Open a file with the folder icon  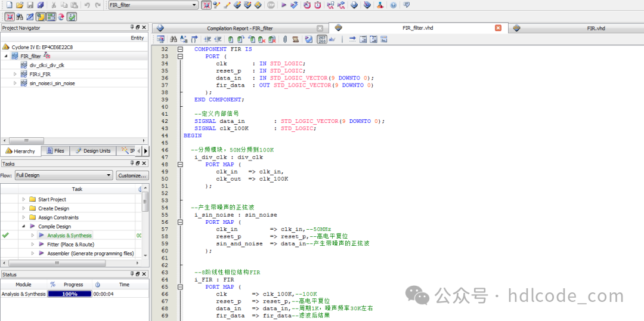point(19,5)
